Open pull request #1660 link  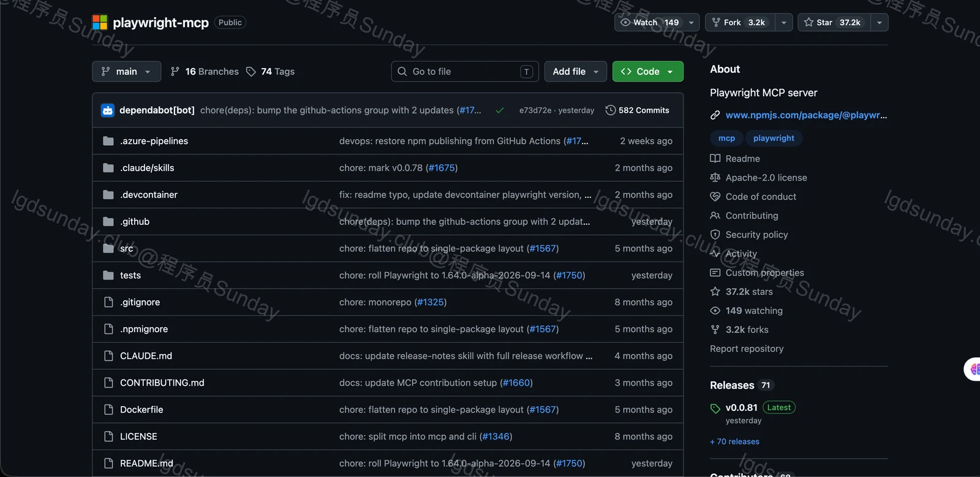(x=516, y=383)
